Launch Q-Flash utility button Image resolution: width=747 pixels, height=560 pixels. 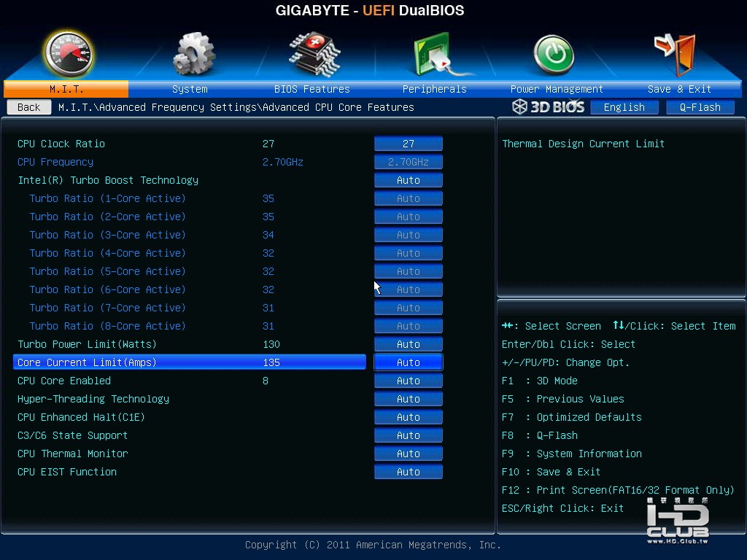coord(700,107)
